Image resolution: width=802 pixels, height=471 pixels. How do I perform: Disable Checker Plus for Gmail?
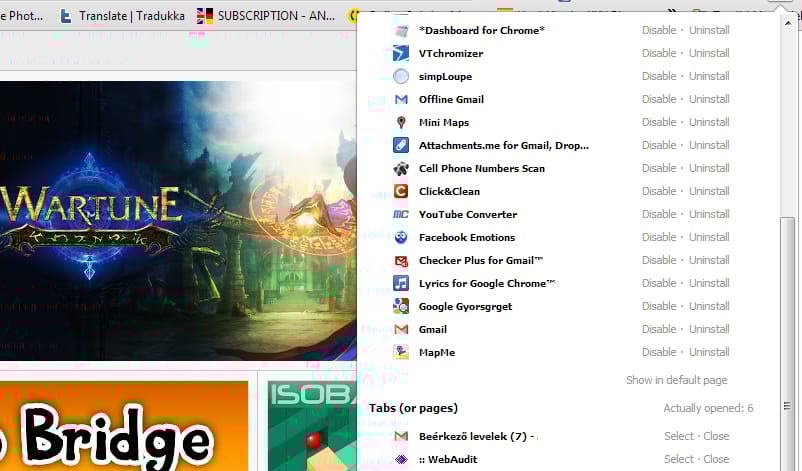click(659, 260)
